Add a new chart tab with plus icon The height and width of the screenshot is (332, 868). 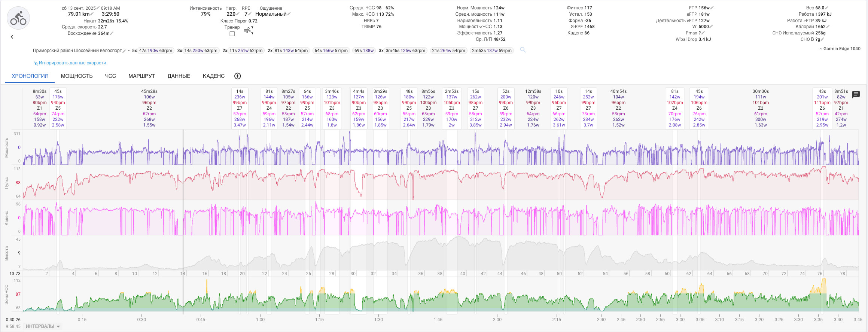pos(237,76)
